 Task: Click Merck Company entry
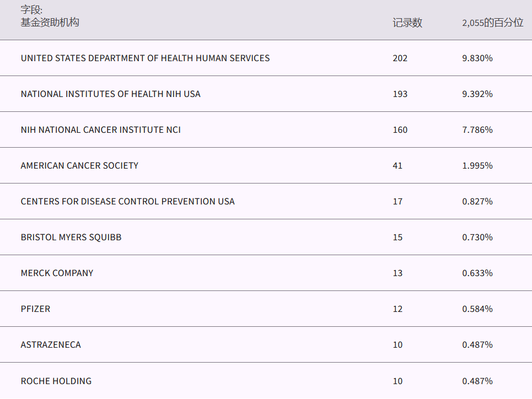coord(57,273)
